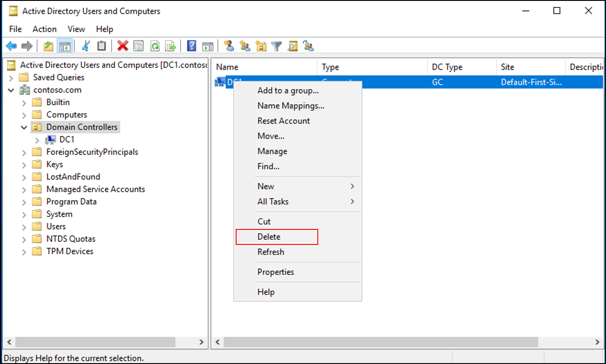This screenshot has width=606, height=364.
Task: Click the Create new group icon
Action: [x=245, y=46]
